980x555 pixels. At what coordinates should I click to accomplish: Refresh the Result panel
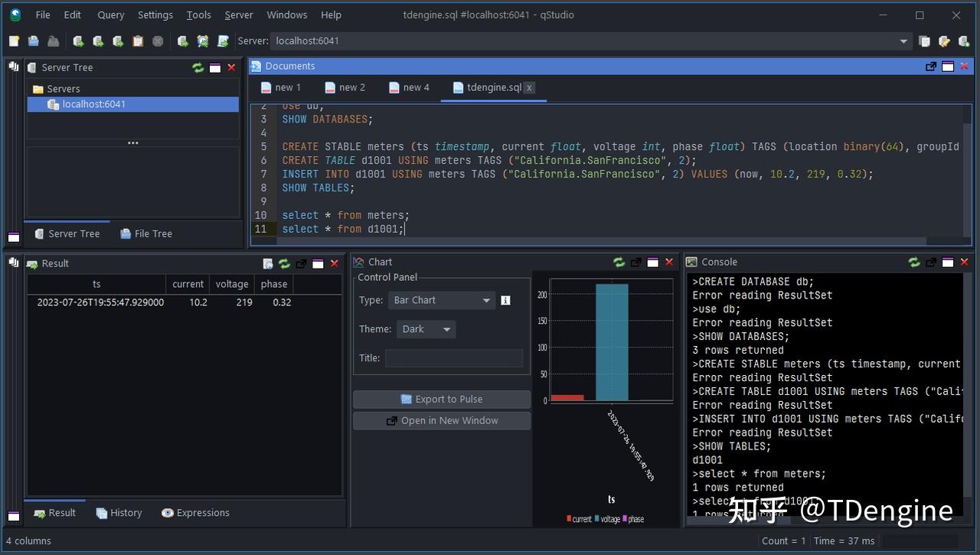click(x=285, y=263)
